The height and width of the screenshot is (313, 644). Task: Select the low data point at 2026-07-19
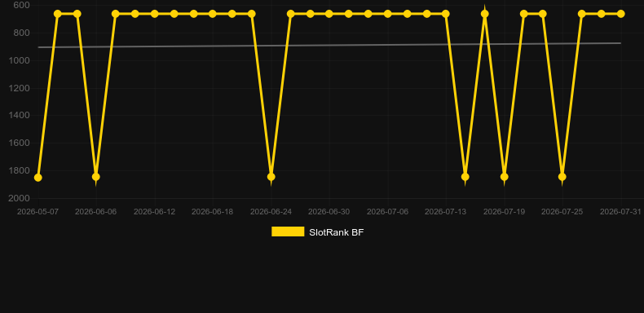(x=505, y=177)
